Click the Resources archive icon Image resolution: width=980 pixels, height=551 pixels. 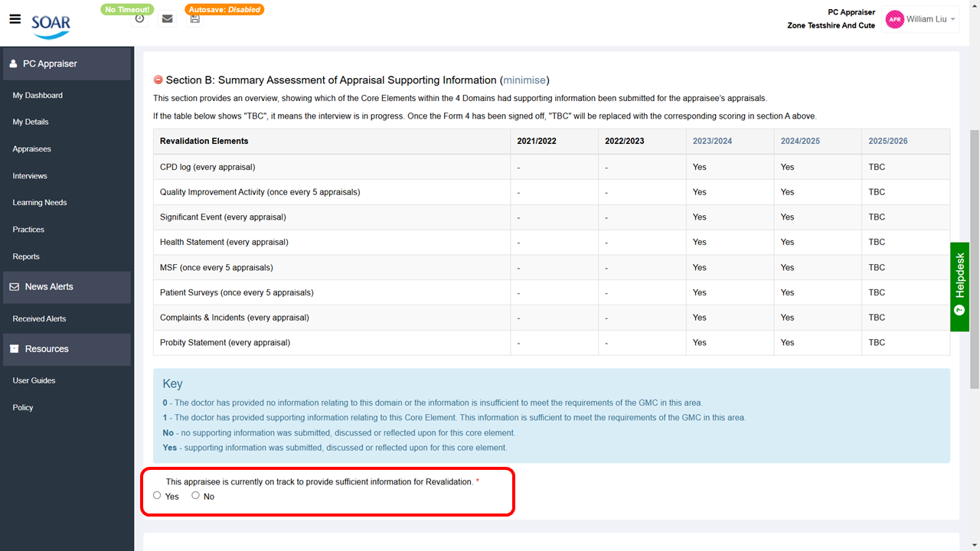tap(14, 349)
